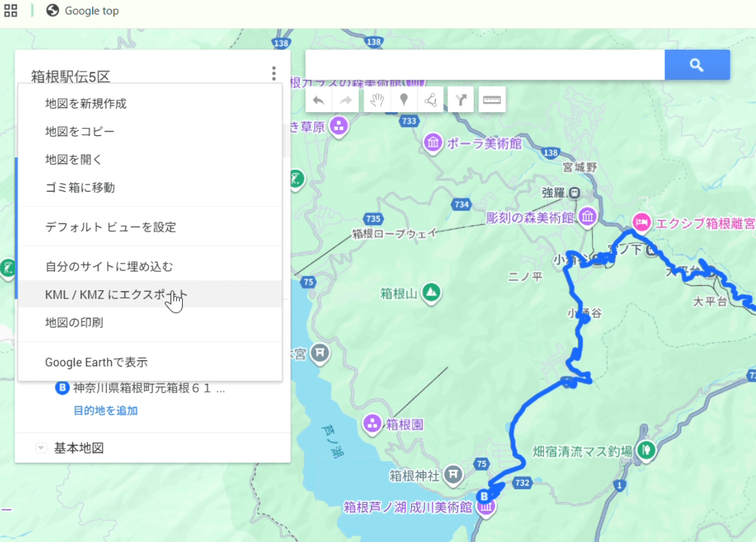Viewport: 756px width, 542px height.
Task: Select ゴミ箱に移動 menu entry
Action: tap(80, 188)
